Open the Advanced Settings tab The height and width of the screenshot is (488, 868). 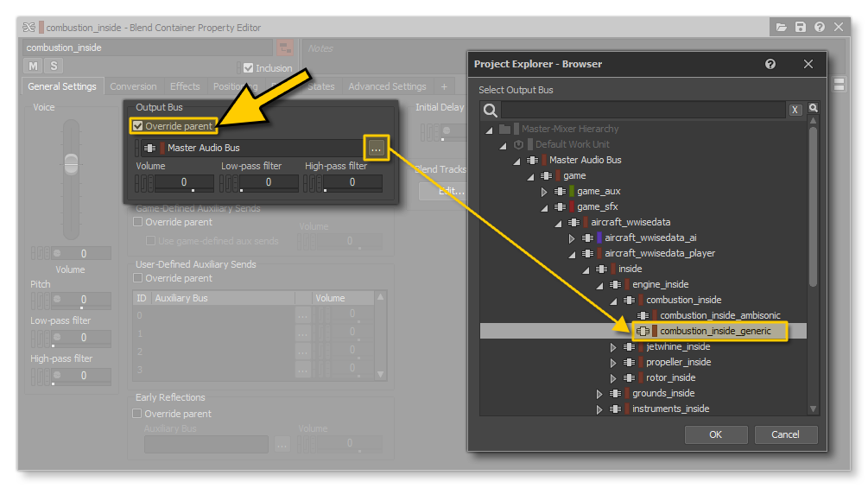(x=387, y=86)
